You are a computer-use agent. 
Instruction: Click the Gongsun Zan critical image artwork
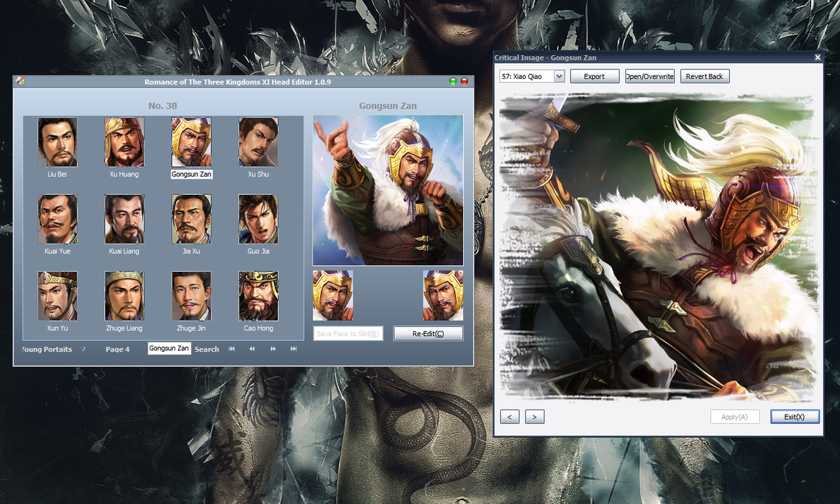[659, 247]
